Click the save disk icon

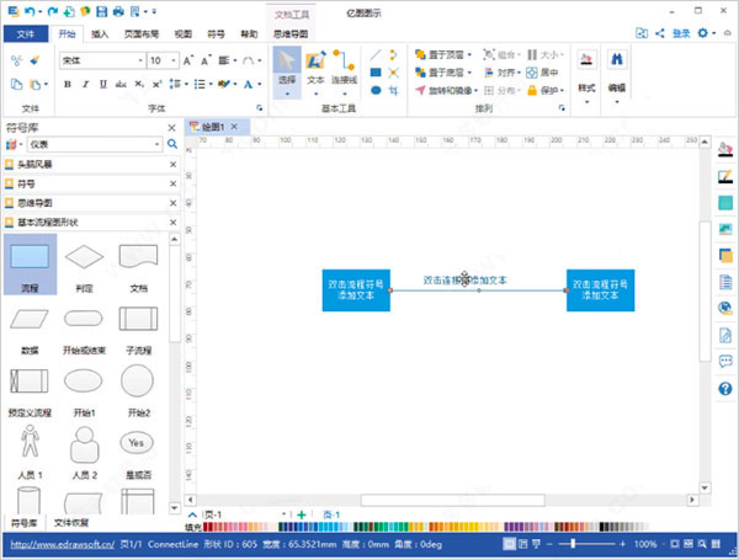click(102, 11)
